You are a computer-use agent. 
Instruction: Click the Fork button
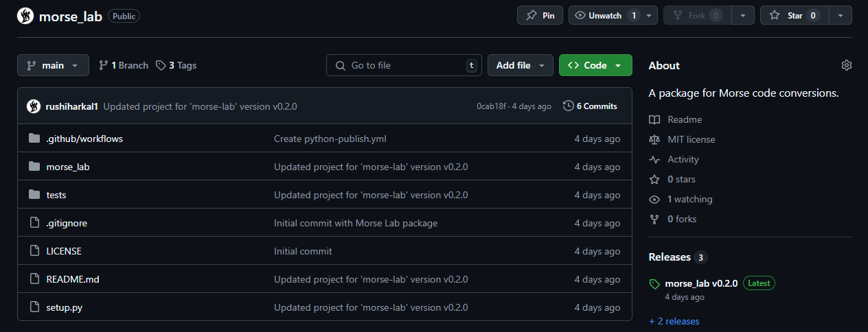698,15
